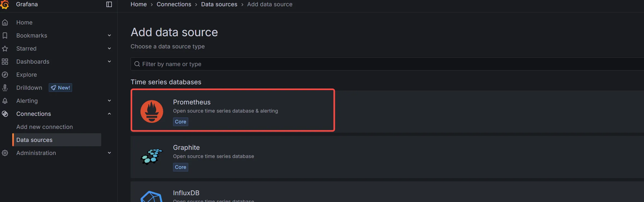644x202 pixels.
Task: Click the Home house icon in sidebar
Action: coord(5,23)
